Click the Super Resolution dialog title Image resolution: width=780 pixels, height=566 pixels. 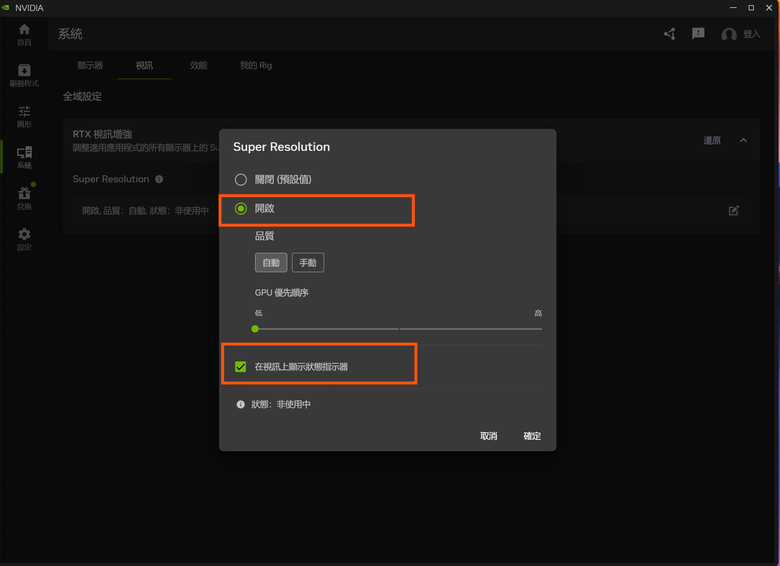click(x=282, y=147)
